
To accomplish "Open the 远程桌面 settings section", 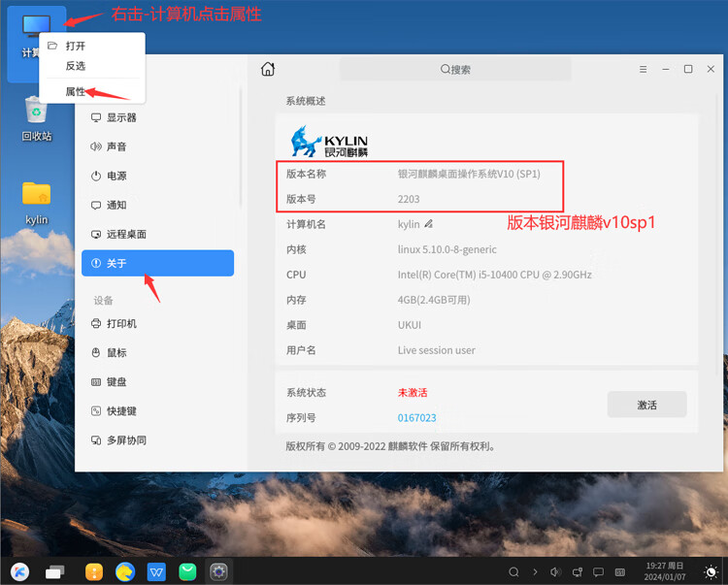I will click(158, 234).
